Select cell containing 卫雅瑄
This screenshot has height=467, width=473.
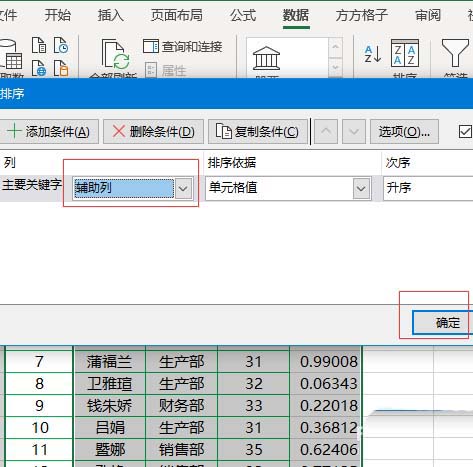[109, 384]
